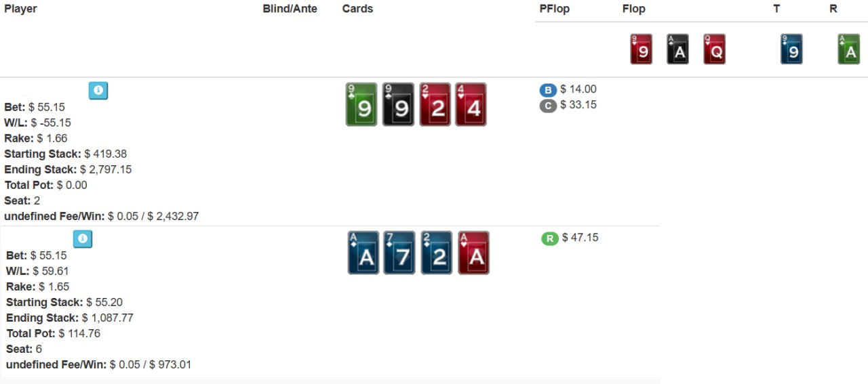
Task: Click the Blind/Ante column header
Action: pos(290,9)
